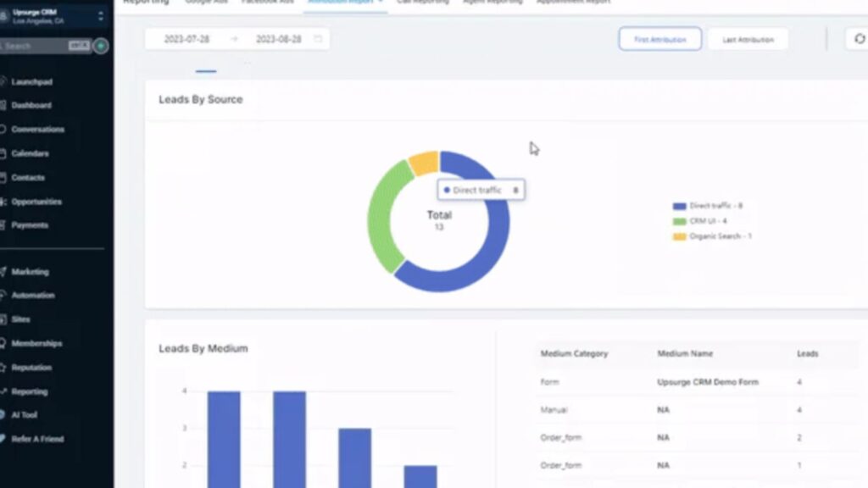The width and height of the screenshot is (868, 488).
Task: Switch to Last Attribution
Action: [x=748, y=39]
